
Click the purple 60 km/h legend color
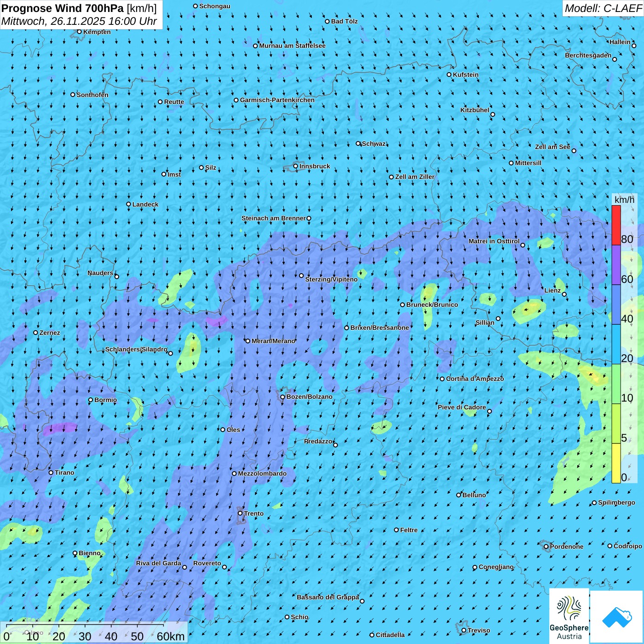(616, 265)
